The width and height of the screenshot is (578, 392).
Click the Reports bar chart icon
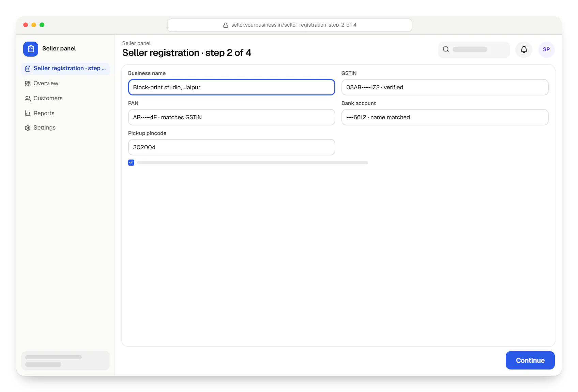[28, 113]
